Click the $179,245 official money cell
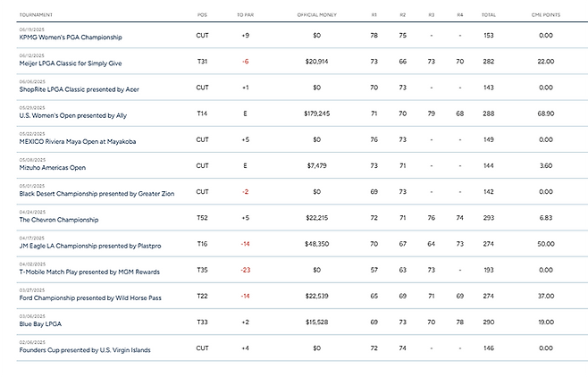Screen dimensions: 588x377 pos(316,114)
